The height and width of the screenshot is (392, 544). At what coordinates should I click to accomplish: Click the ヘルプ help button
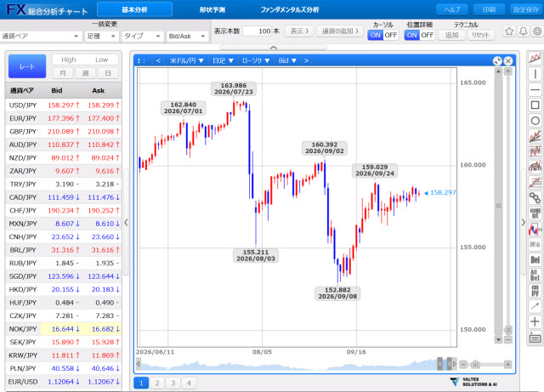452,9
